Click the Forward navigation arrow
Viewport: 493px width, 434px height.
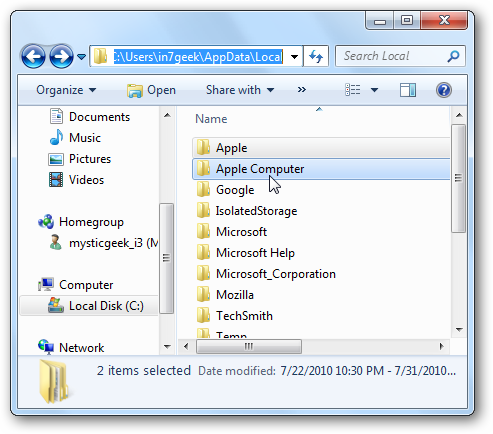61,56
